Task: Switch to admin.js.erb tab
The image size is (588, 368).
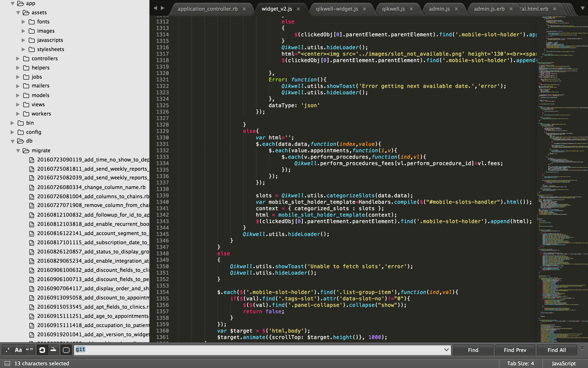Action: [489, 9]
